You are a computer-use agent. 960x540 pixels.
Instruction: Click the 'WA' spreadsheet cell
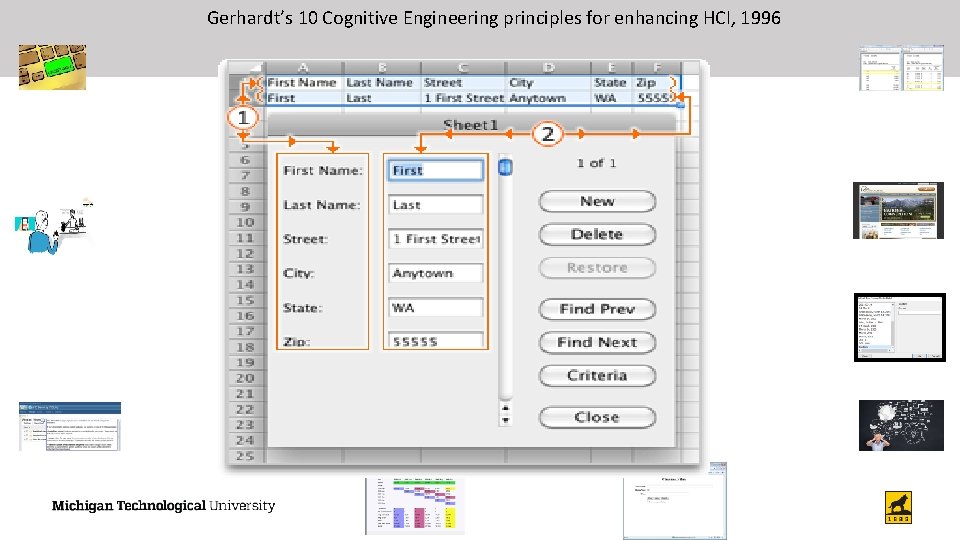point(612,98)
